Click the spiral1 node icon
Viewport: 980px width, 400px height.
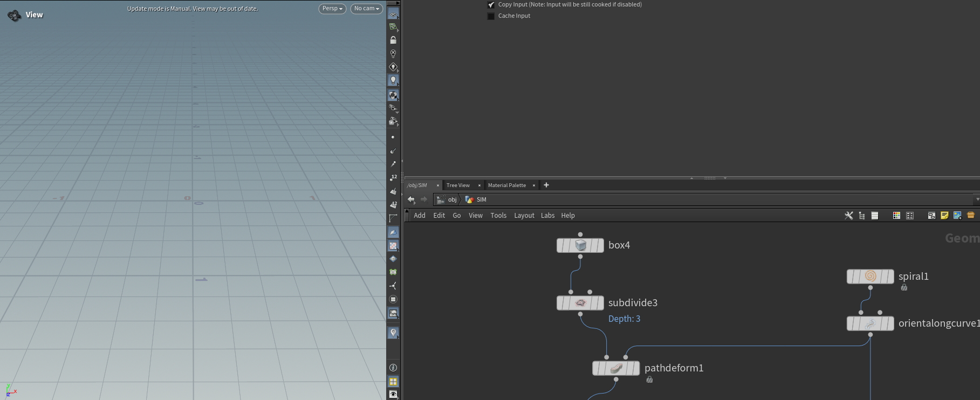[870, 277]
